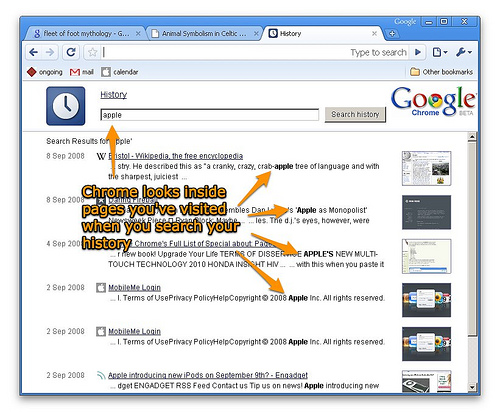Go forward with the forward arrow
Viewport: 500px width, 412px height.
[50, 52]
